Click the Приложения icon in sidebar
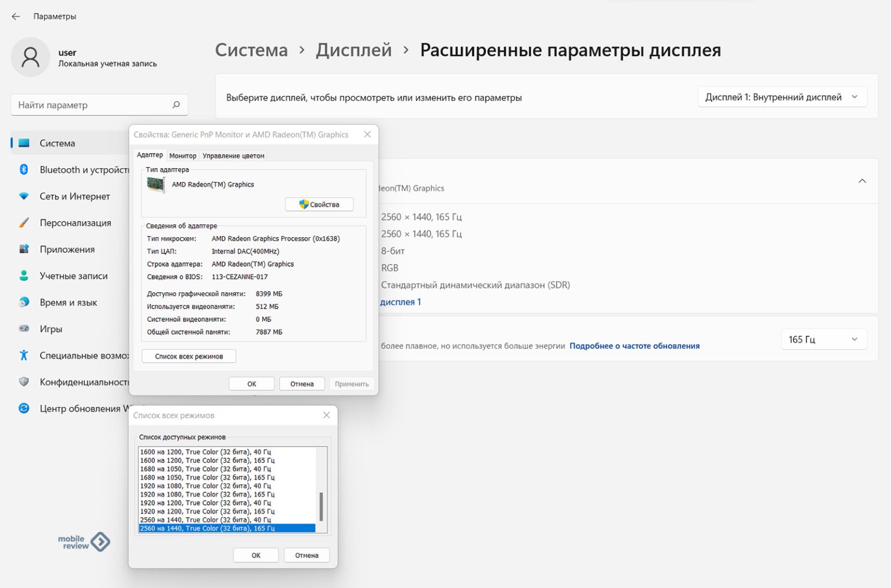This screenshot has width=891, height=588. [x=24, y=249]
